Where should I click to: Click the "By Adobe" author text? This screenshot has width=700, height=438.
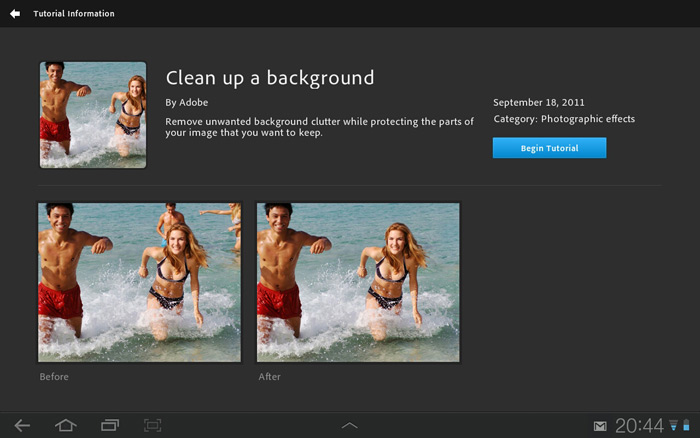(x=187, y=102)
